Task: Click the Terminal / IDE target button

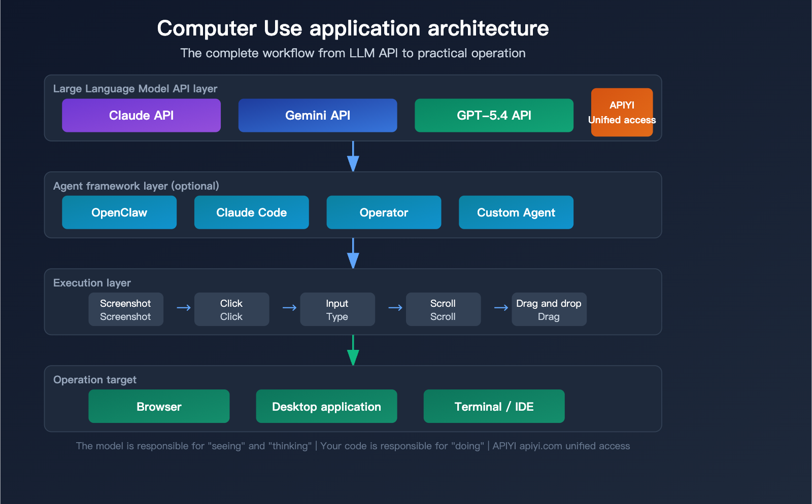Action: click(x=494, y=406)
